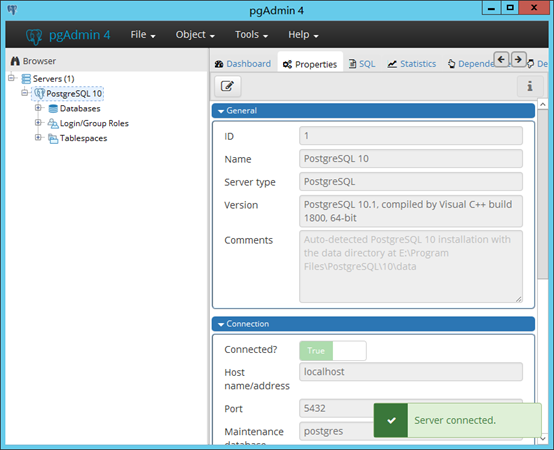Image resolution: width=554 pixels, height=450 pixels.
Task: Select Login/Group Roles tree item
Action: [x=94, y=123]
